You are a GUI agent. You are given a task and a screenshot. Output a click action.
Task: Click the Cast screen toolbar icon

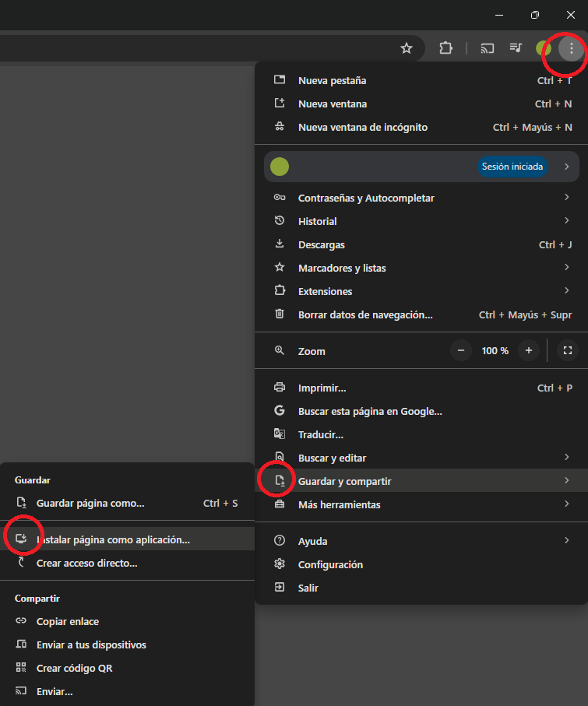(487, 48)
